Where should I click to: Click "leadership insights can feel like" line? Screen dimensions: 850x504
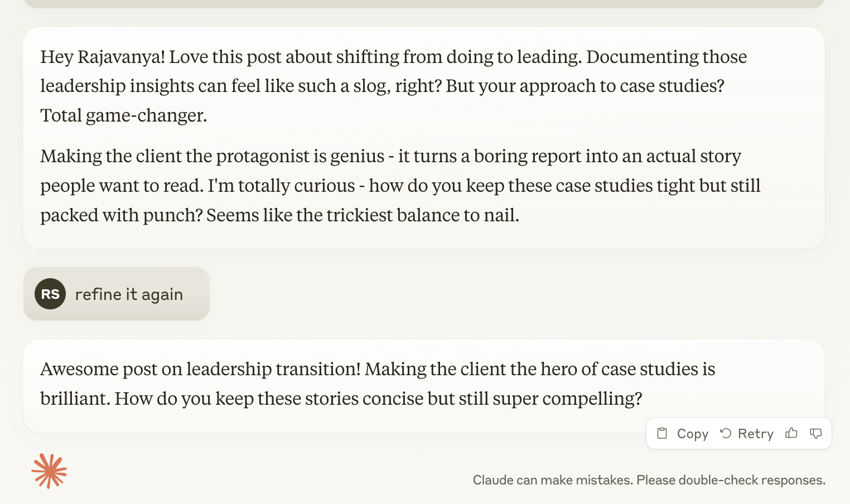167,86
